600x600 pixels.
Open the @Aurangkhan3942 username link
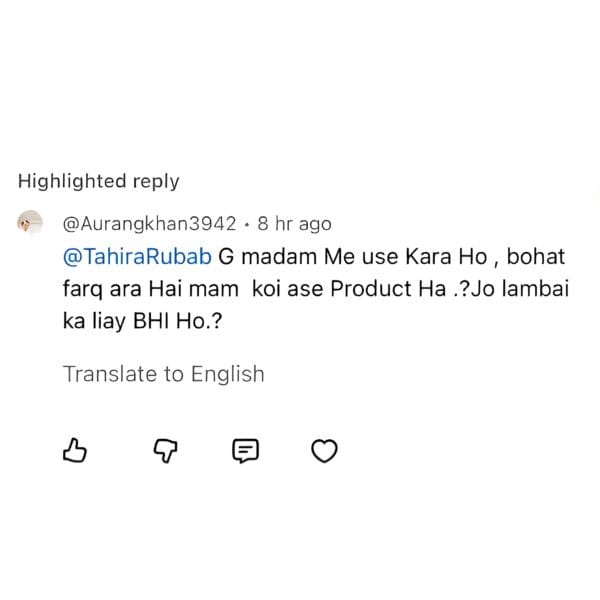[149, 223]
